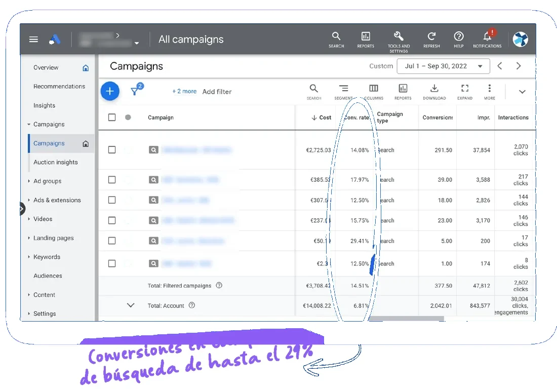Select the active Campaigns sub-item in sidebar
Screen dimensions: 557x392
point(61,143)
